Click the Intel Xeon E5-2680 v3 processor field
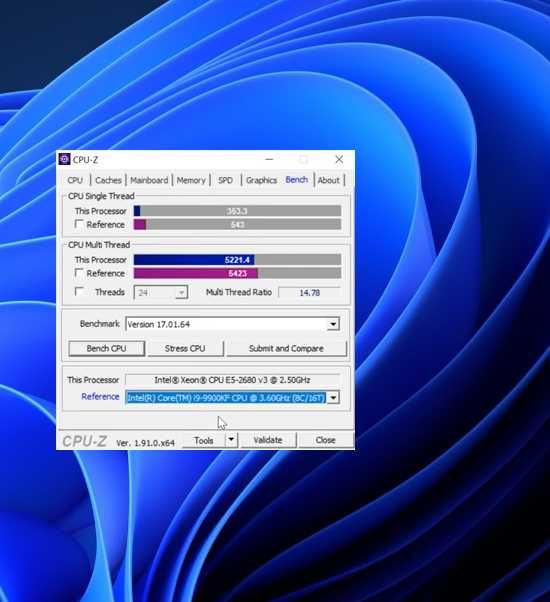550x602 pixels. pyautogui.click(x=232, y=380)
